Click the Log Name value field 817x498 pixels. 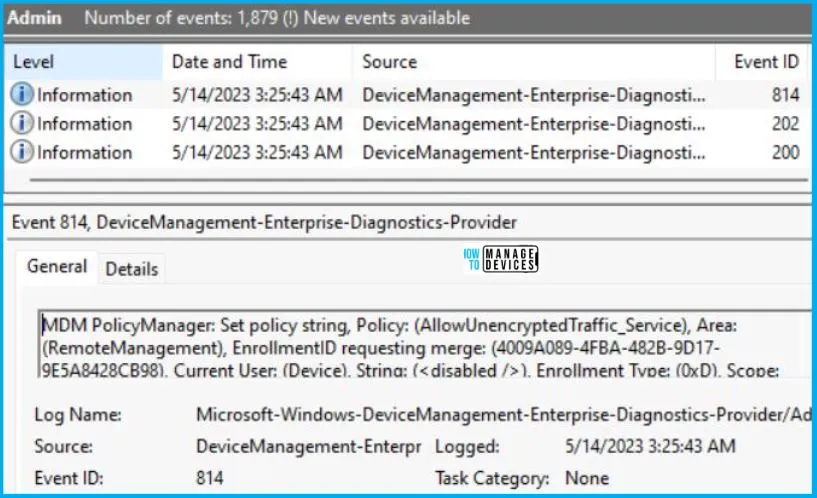(x=503, y=415)
